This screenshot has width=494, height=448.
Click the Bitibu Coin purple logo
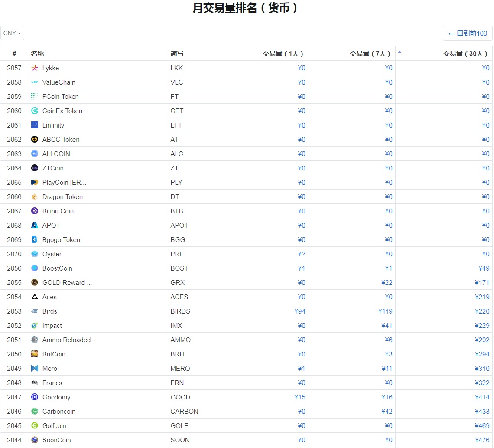click(x=35, y=211)
